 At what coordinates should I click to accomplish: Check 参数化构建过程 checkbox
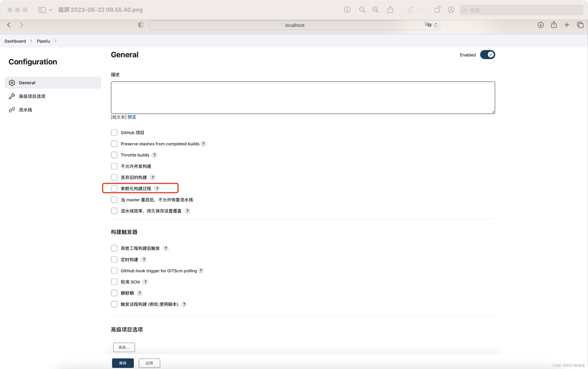pyautogui.click(x=114, y=188)
